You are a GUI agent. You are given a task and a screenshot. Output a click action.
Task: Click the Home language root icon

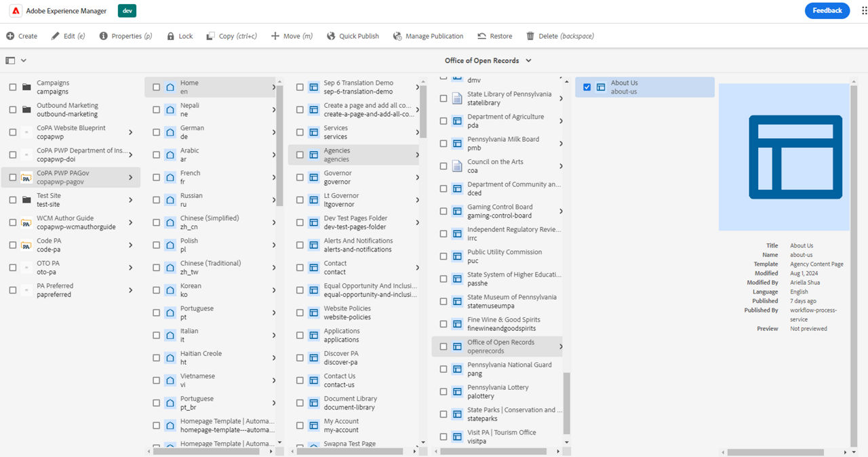coord(170,87)
